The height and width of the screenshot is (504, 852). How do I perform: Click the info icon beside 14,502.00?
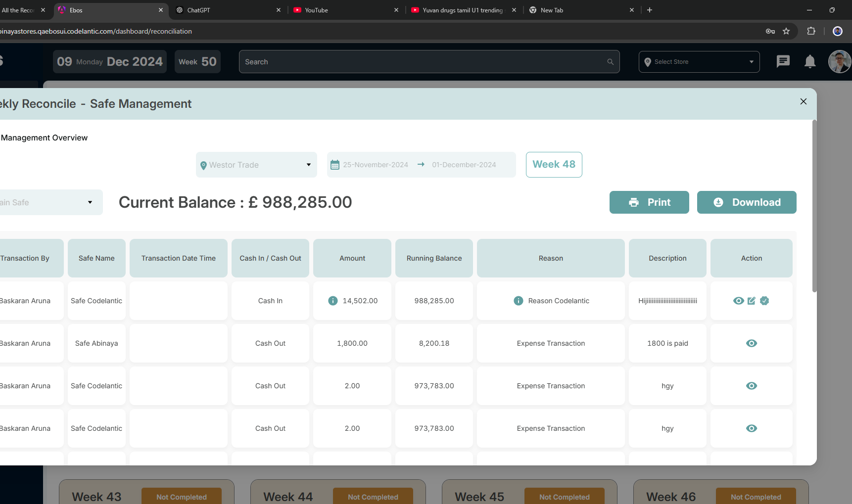point(333,301)
